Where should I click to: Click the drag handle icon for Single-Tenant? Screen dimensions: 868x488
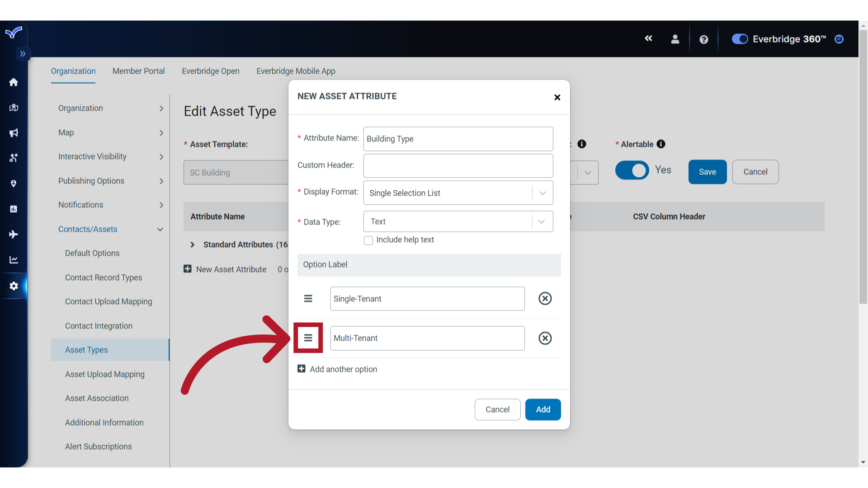[308, 298]
